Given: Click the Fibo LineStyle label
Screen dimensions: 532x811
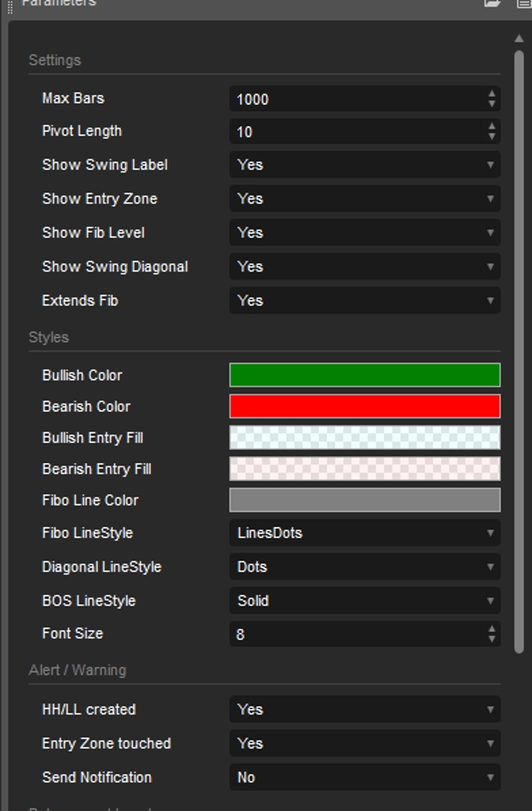Looking at the screenshot, I should coord(88,532).
